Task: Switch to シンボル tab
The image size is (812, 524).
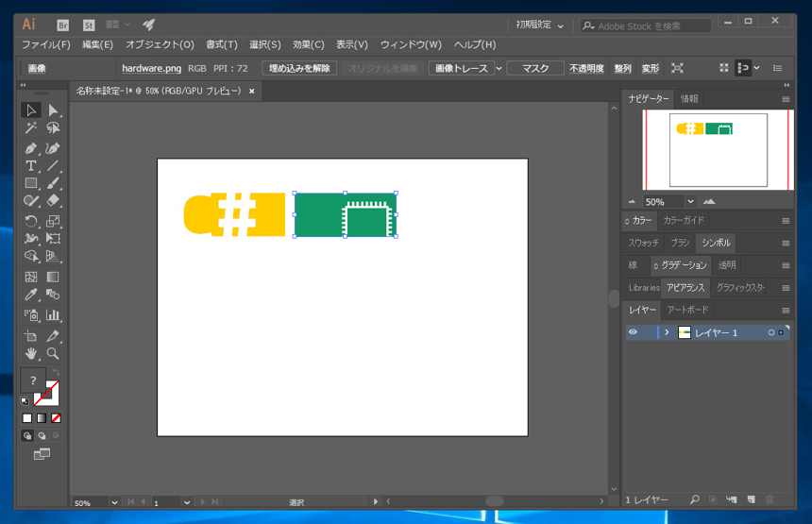Action: pos(716,243)
